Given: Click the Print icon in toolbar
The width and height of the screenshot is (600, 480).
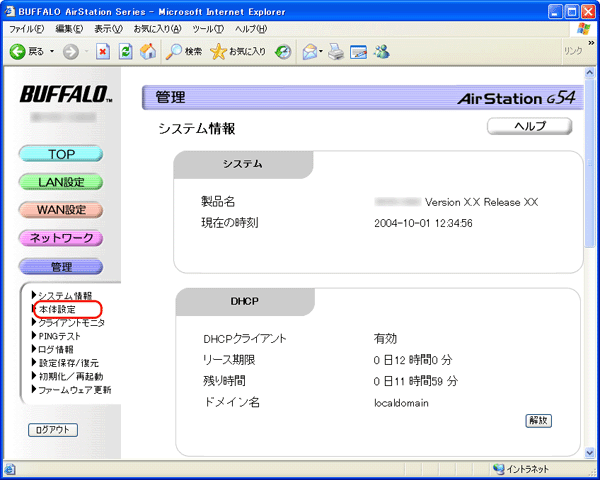Looking at the screenshot, I should [336, 52].
